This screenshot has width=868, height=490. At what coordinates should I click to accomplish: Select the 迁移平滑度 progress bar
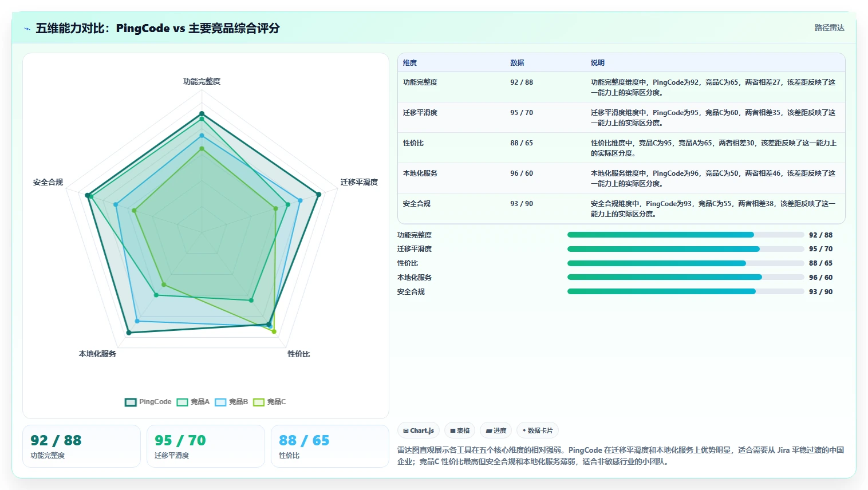coord(686,249)
